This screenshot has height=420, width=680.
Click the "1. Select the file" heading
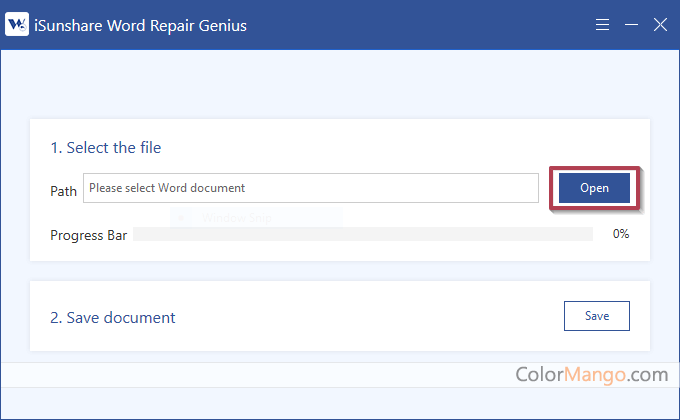(106, 148)
